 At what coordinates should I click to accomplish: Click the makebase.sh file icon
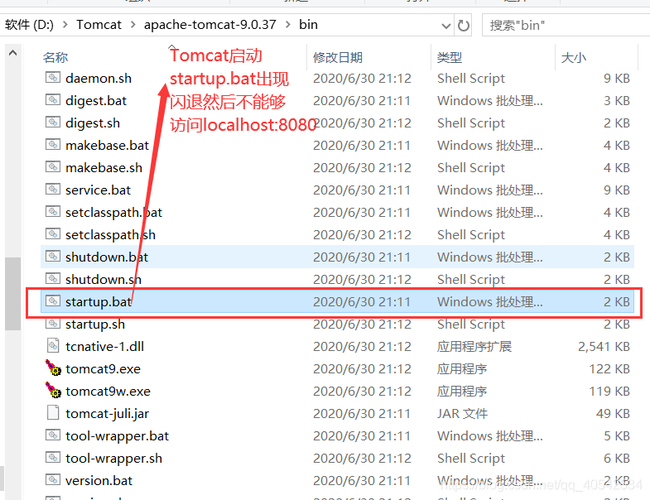coord(53,167)
